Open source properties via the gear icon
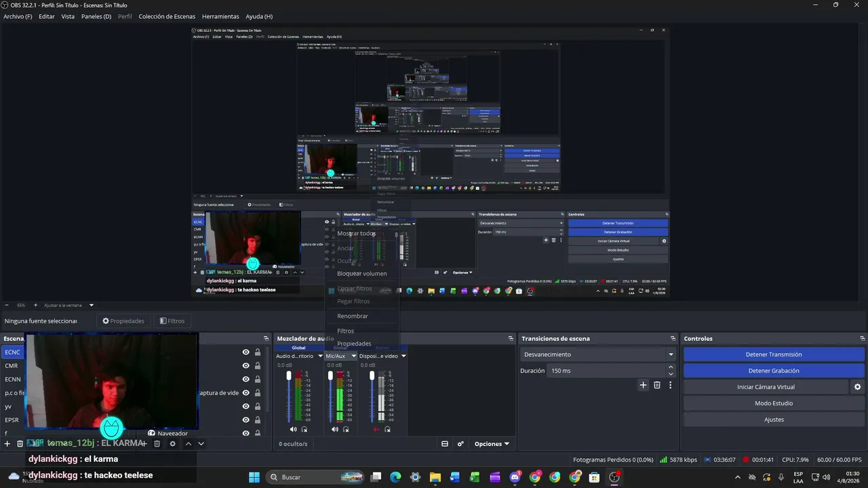 pyautogui.click(x=172, y=444)
